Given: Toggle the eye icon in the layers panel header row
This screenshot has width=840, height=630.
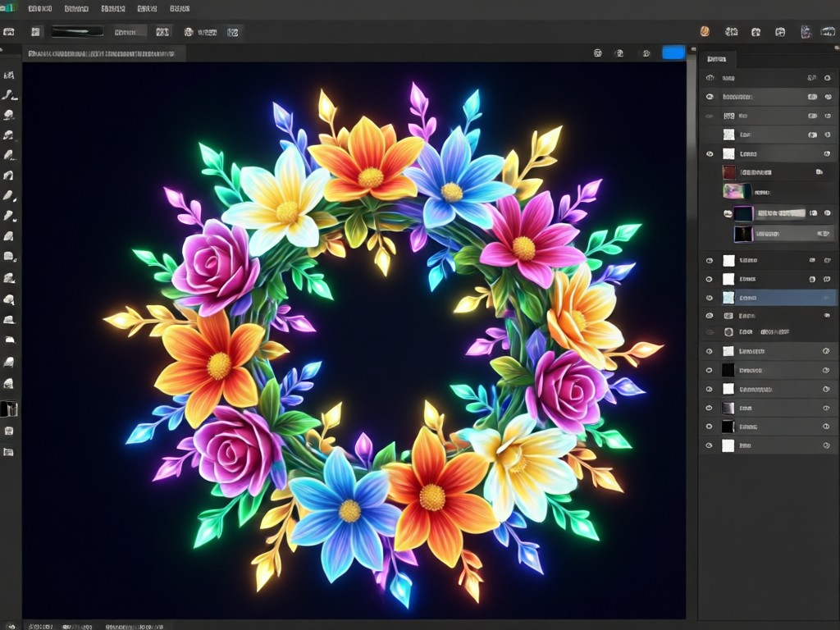Looking at the screenshot, I should [x=710, y=78].
